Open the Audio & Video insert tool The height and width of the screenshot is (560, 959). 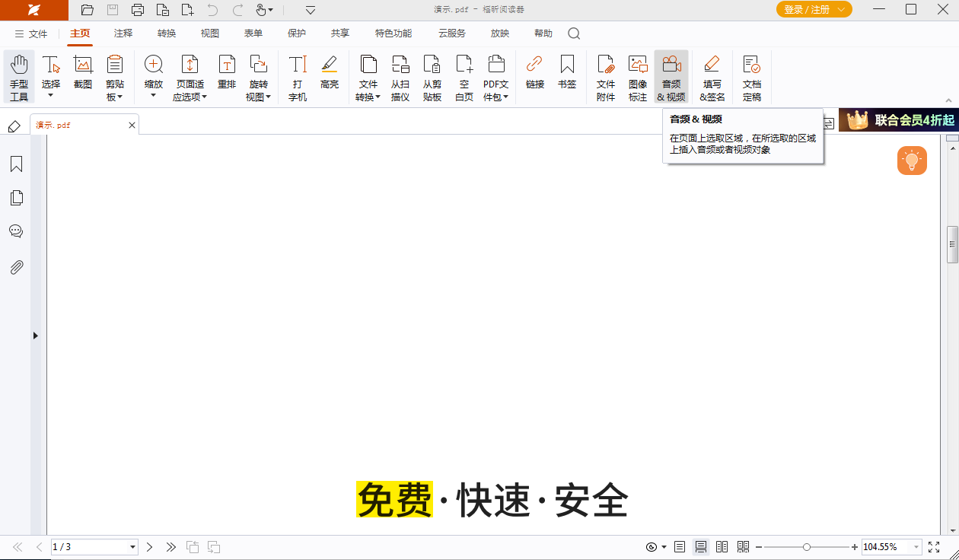(x=670, y=76)
